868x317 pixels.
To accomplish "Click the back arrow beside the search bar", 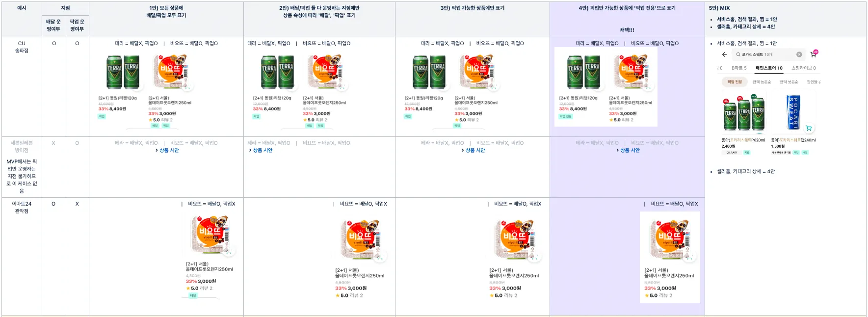I will [724, 54].
